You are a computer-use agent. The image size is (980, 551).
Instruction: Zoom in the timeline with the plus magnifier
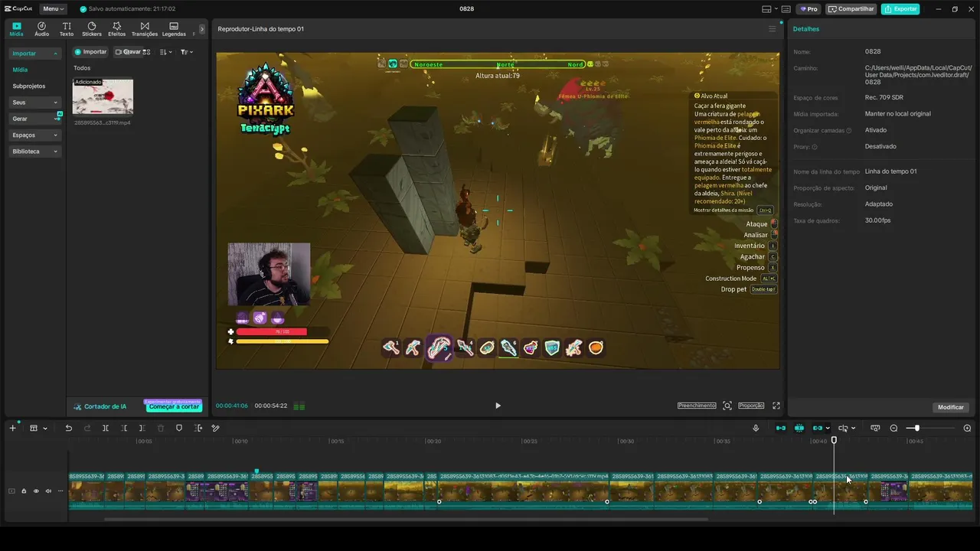[x=967, y=428]
